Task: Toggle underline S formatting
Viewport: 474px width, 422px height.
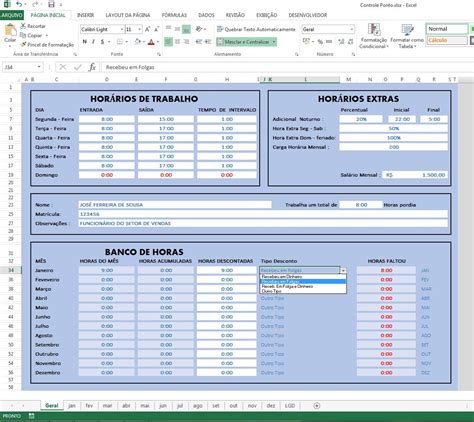Action: coord(102,42)
